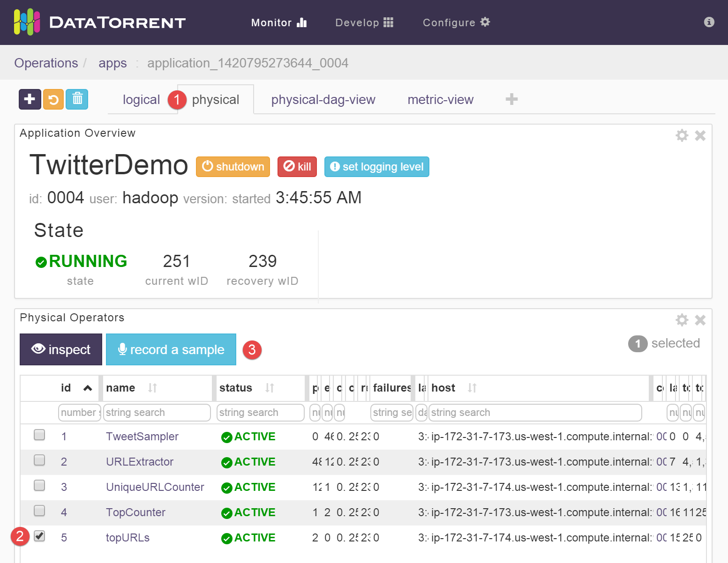The width and height of the screenshot is (728, 563).
Task: Select the TweetSampler row checkbox
Action: [39, 435]
